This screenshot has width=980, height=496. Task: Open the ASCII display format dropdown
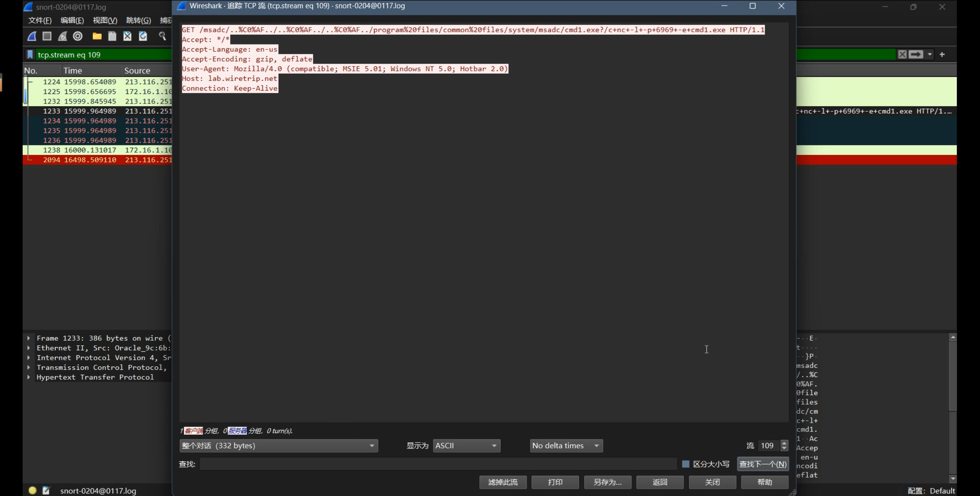tap(466, 446)
